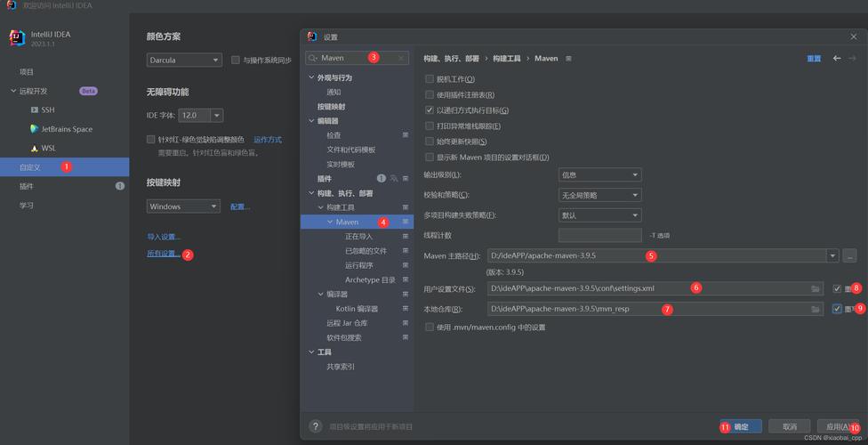This screenshot has height=445, width=868.
Task: Click the project-level icon beside 运行程序 row
Action: tap(406, 265)
